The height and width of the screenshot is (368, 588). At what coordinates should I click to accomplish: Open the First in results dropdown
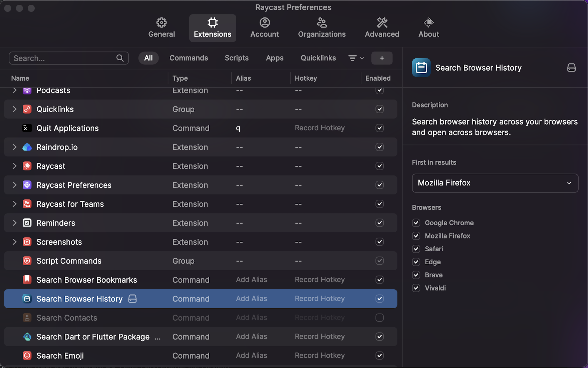click(x=495, y=183)
